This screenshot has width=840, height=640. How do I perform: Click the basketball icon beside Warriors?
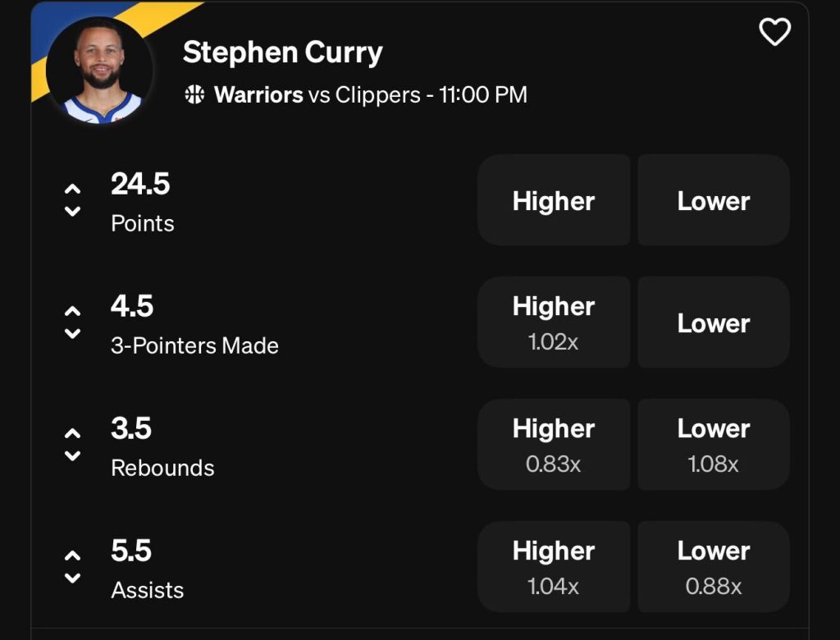194,95
